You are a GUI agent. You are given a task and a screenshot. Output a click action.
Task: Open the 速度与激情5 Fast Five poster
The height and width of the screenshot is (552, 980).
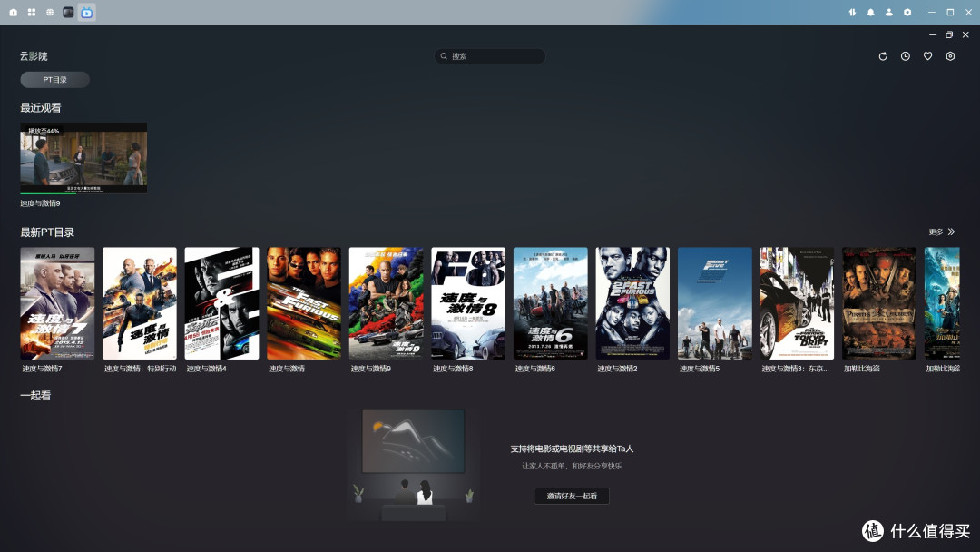(715, 303)
